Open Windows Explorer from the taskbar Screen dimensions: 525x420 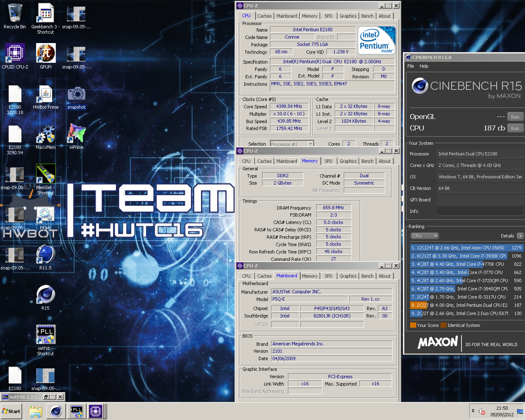36,411
